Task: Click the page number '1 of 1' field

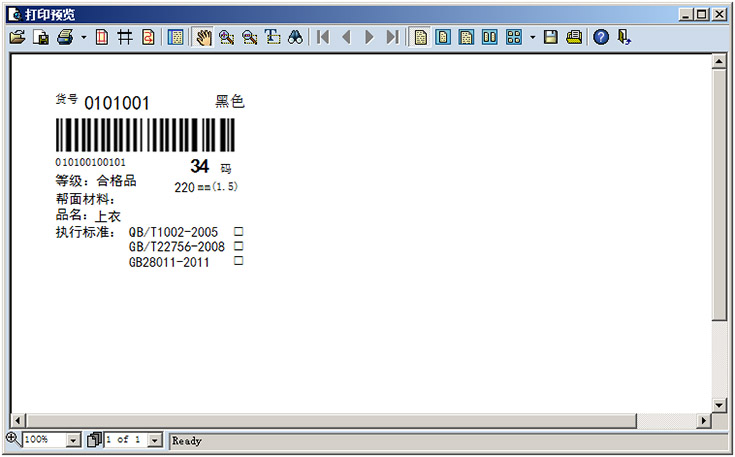Action: 126,440
